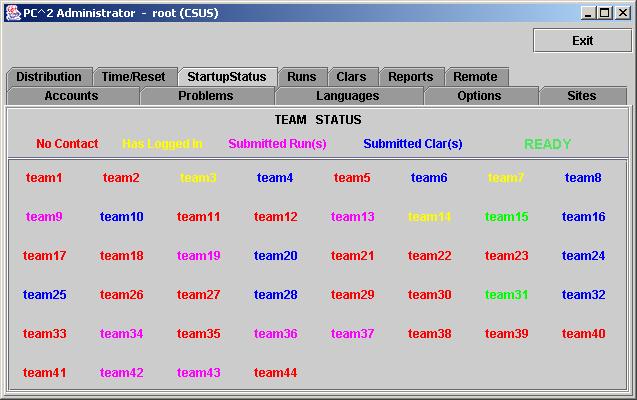Select team31 in the status grid
Viewport: 637px width, 400px height.
click(x=506, y=295)
